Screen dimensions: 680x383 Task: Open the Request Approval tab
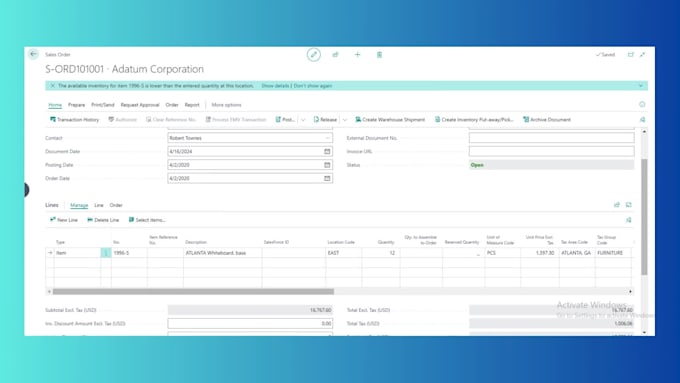point(140,105)
